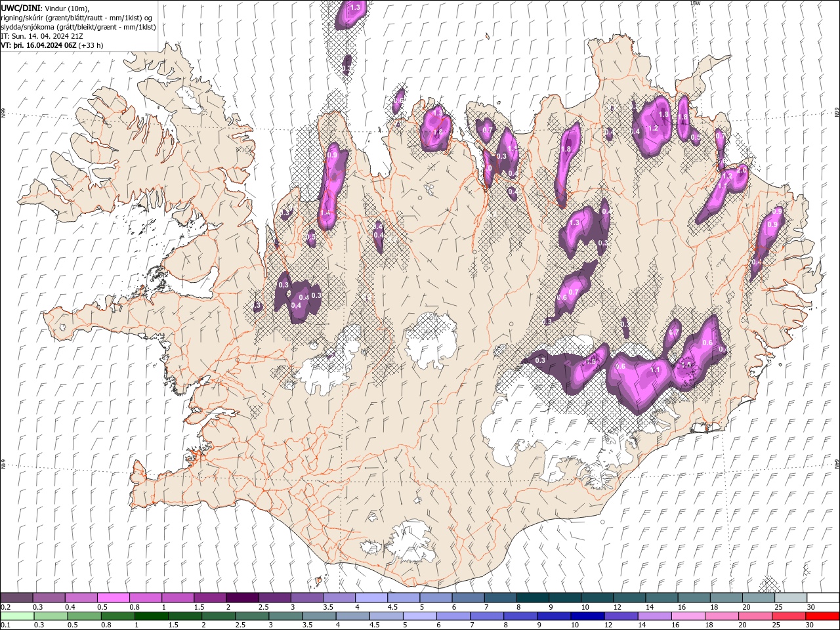Click the '2.0' precipitation value on the map
This screenshot has height=630, width=840.
(x=742, y=169)
